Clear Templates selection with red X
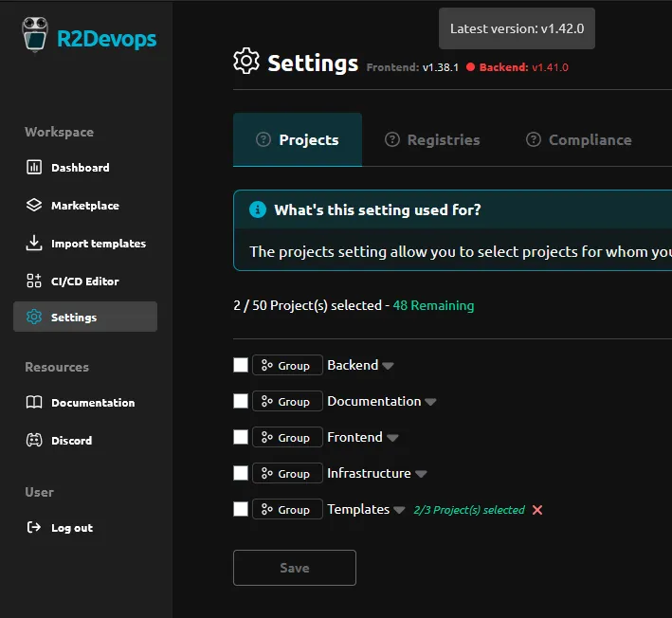The image size is (672, 618). [x=537, y=510]
